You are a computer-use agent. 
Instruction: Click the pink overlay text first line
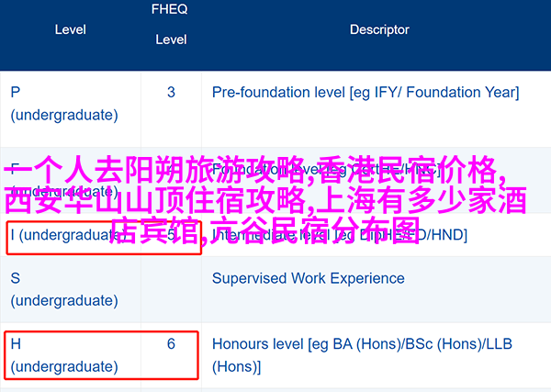[x=255, y=170]
